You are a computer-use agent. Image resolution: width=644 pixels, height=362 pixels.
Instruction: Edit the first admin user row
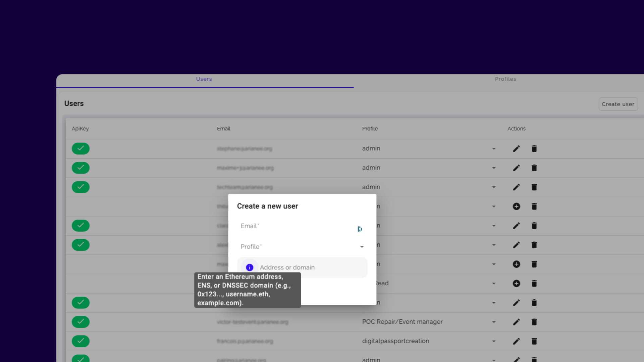(x=516, y=148)
